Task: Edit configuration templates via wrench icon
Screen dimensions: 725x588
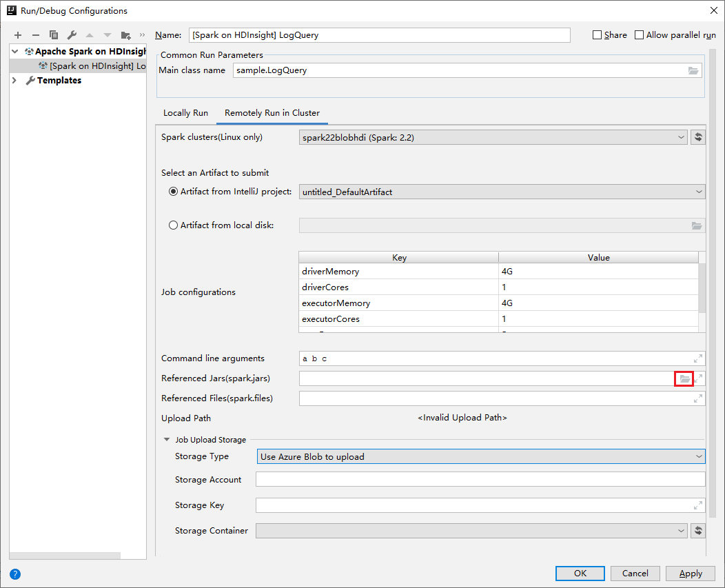Action: 72,34
